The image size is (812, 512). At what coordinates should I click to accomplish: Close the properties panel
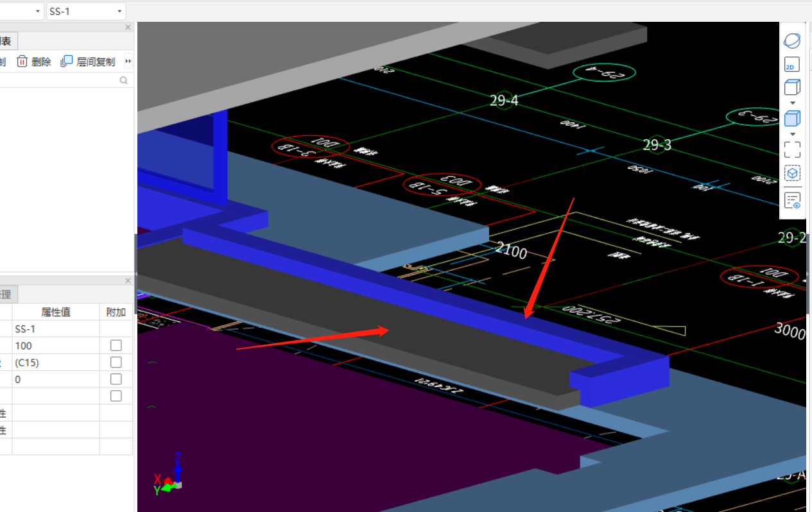point(128,280)
